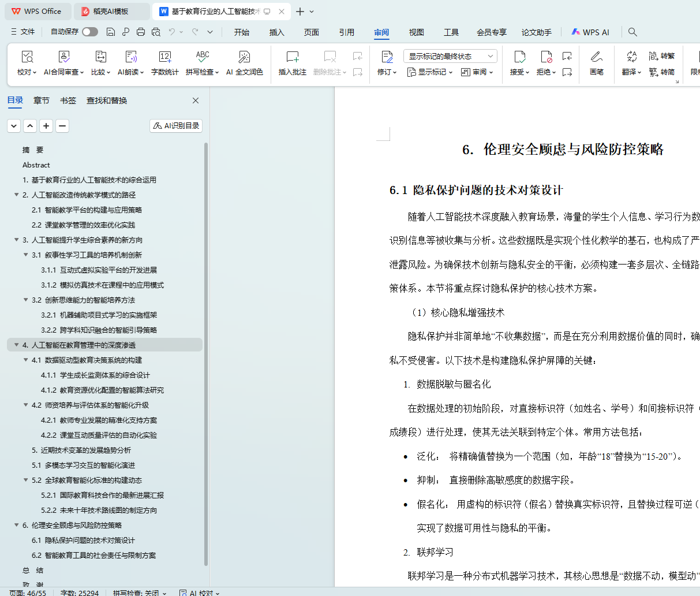Open the AI朗读 read-aloud tool
The height and width of the screenshot is (596, 700).
click(131, 57)
